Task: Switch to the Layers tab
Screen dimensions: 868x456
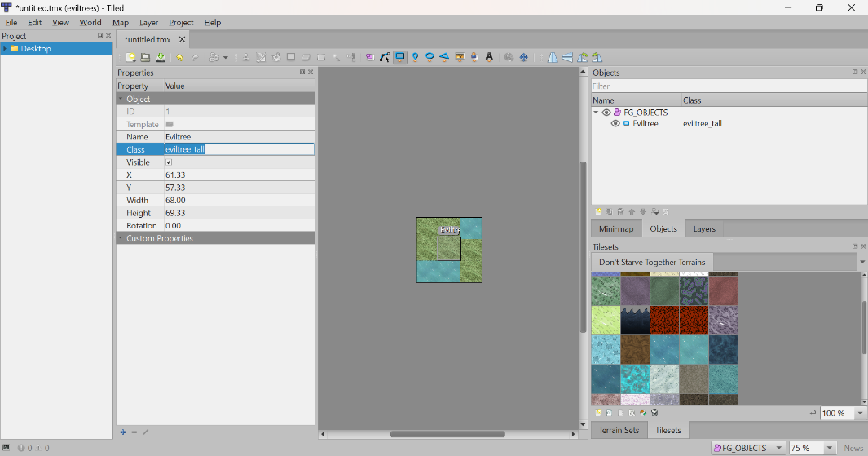Action: (703, 229)
